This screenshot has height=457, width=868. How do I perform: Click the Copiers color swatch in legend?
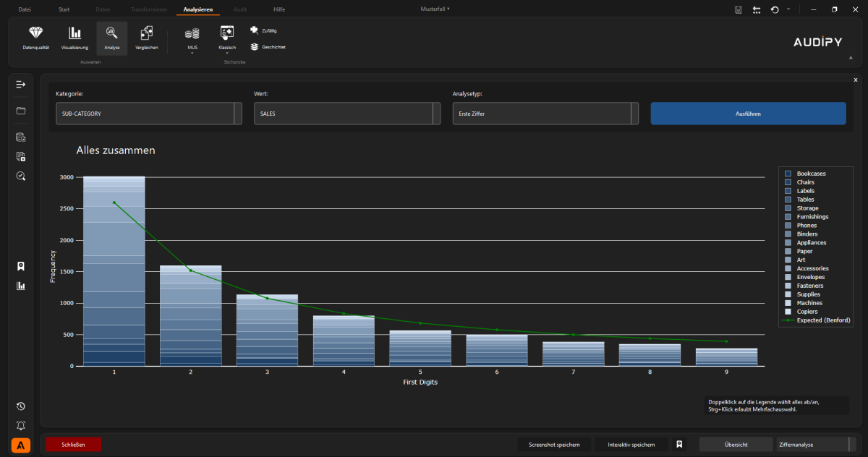788,312
